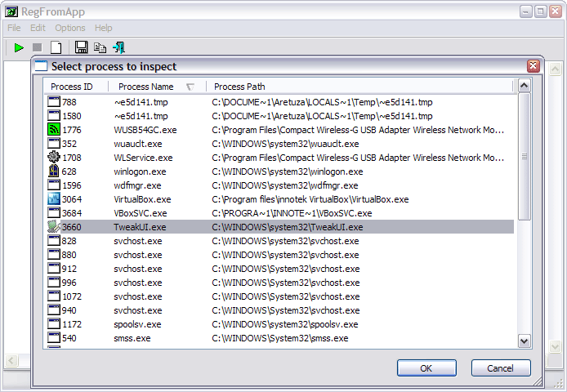567x392 pixels.
Task: Click path C:\WINDOWS\system32\spoolsv.exe
Action: click(x=285, y=324)
